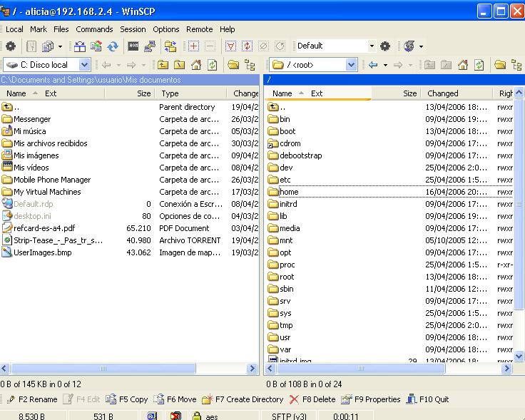This screenshot has height=420, width=525.
Task: Refresh the local panel
Action: tap(213, 65)
